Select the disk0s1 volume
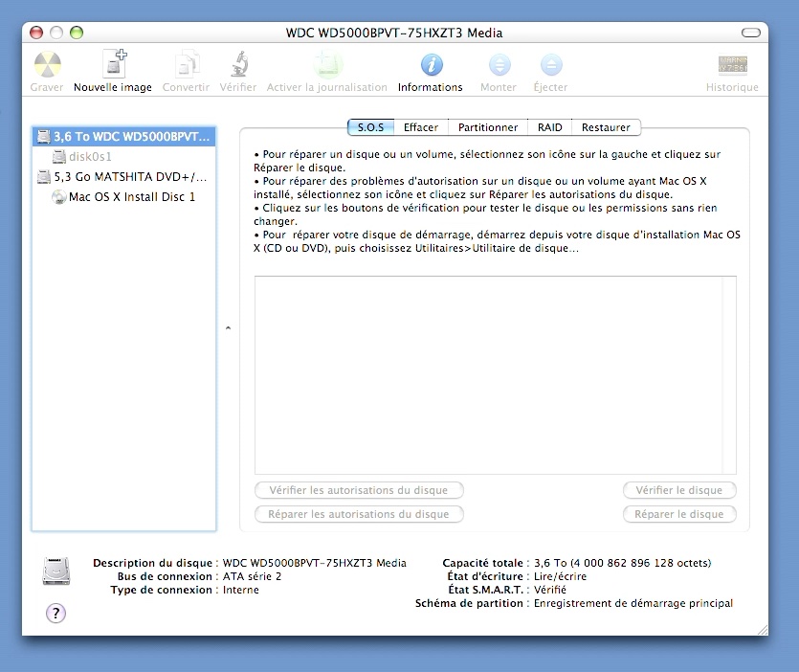The width and height of the screenshot is (799, 672). tap(123, 157)
